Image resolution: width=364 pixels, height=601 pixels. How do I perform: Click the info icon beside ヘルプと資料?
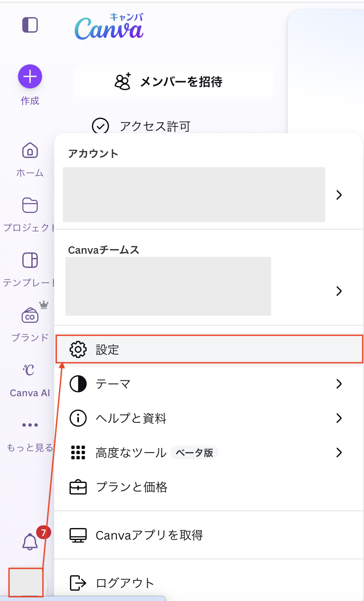[x=78, y=418]
